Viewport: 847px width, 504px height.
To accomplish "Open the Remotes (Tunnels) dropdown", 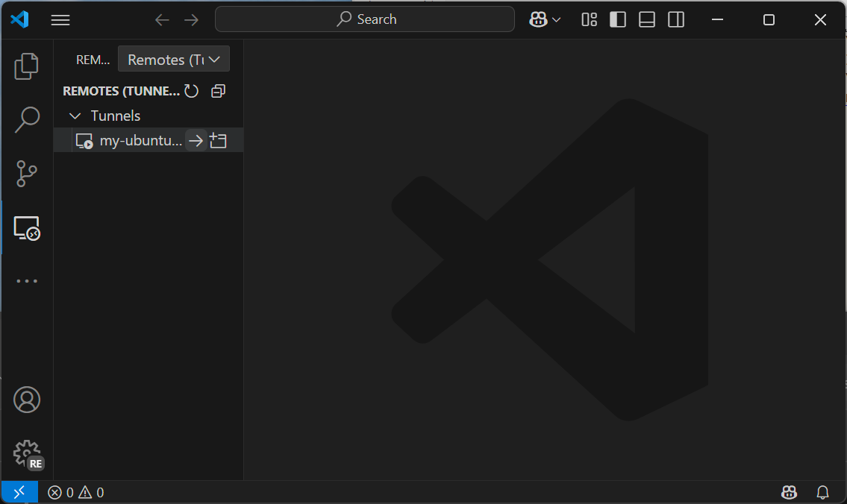I will point(174,59).
